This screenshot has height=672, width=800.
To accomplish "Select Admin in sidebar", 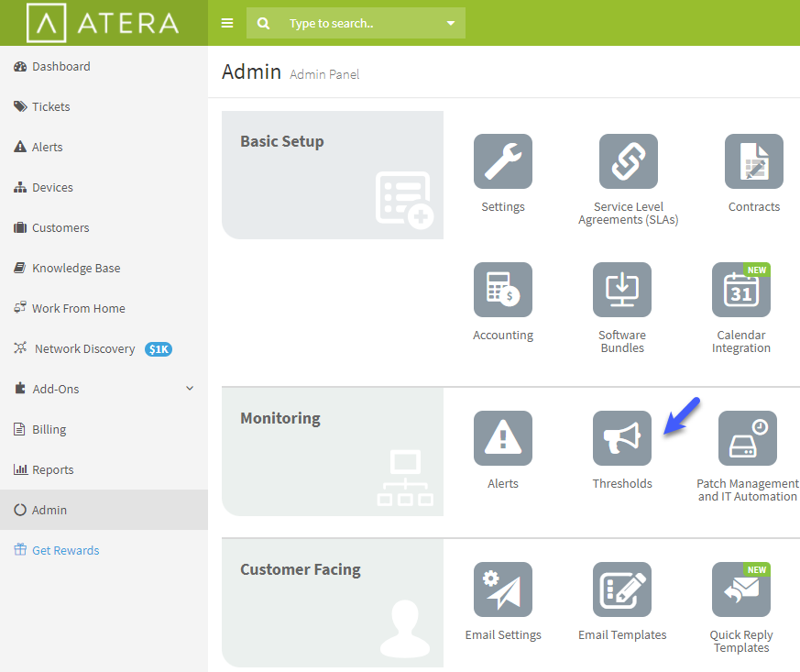I will tap(104, 510).
